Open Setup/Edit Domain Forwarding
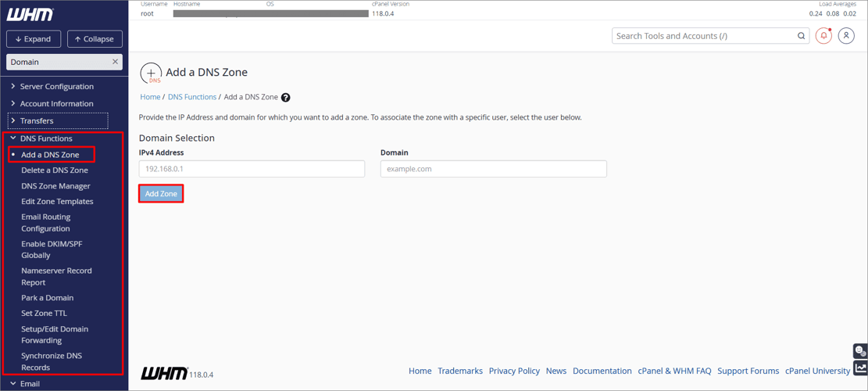Screen dimensions: 868x391 (x=55, y=335)
